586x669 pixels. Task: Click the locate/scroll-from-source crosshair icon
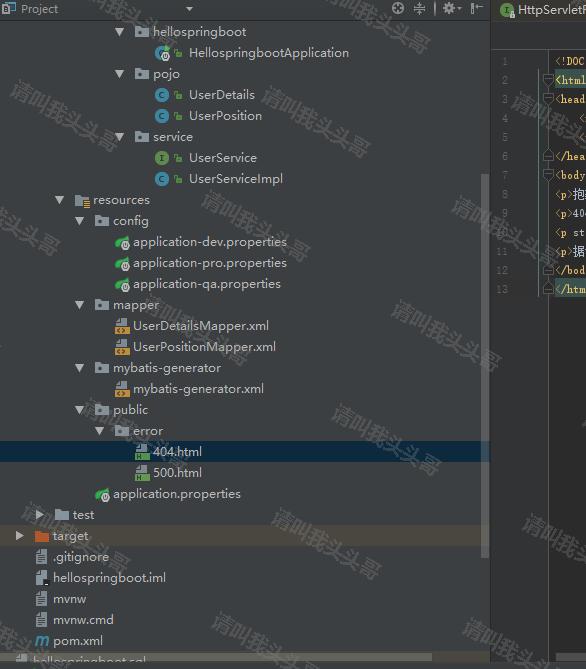[398, 9]
